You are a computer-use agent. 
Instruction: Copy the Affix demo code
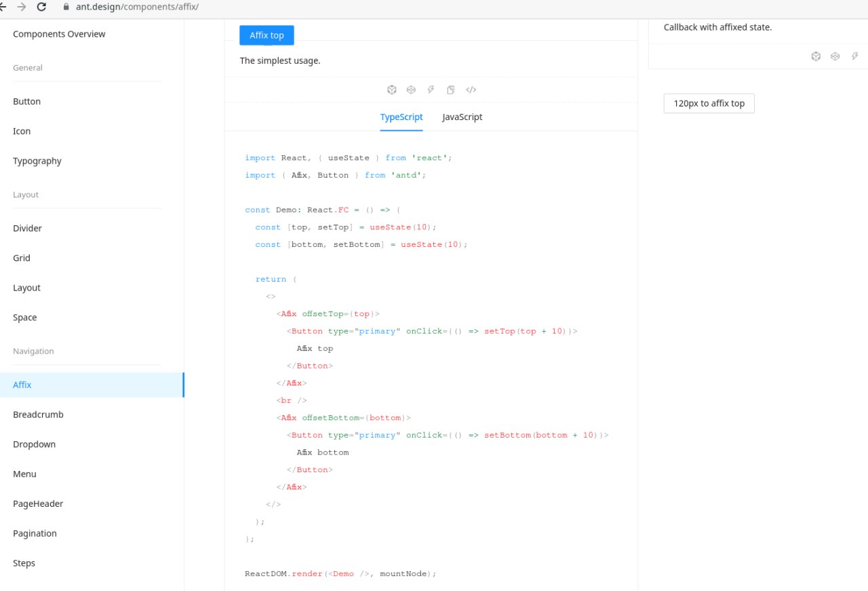(450, 90)
